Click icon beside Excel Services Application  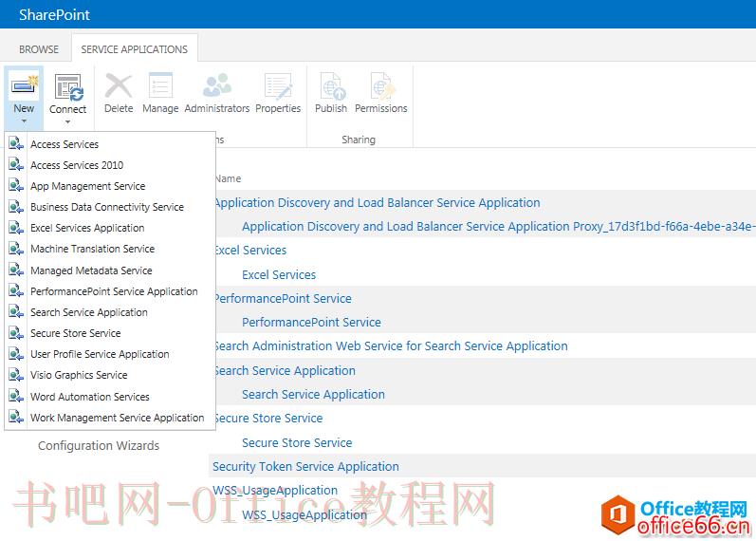click(x=16, y=227)
